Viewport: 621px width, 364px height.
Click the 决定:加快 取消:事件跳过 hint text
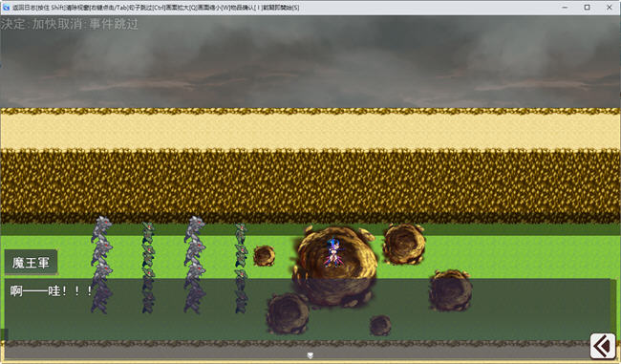[x=70, y=24]
